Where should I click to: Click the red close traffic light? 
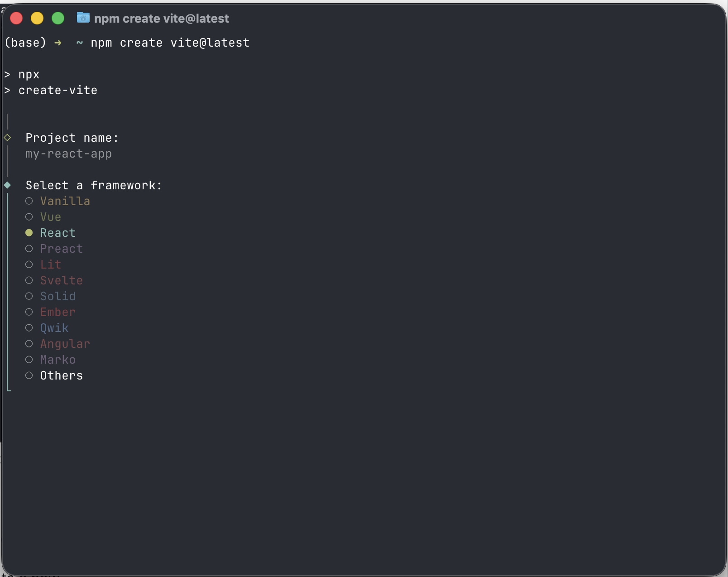click(16, 18)
